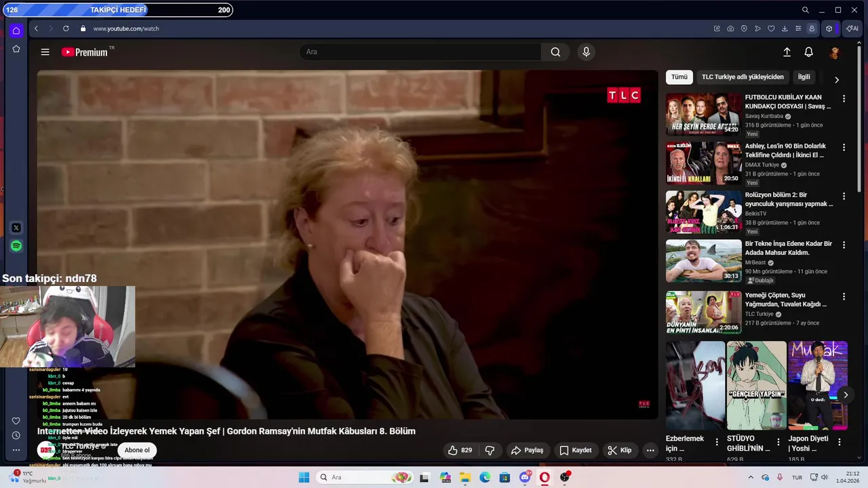Open options for STÜDYO GHİBLİ'NİN short

pyautogui.click(x=778, y=442)
